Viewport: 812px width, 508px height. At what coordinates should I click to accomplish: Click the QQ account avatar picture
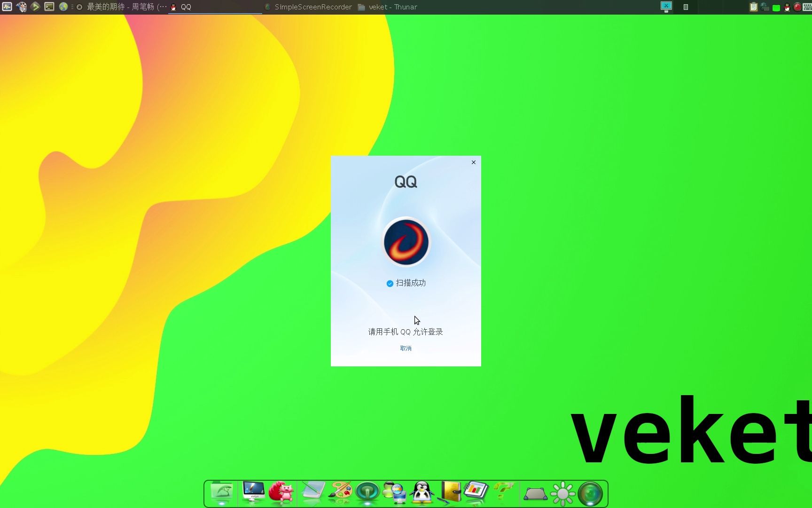[x=406, y=242]
